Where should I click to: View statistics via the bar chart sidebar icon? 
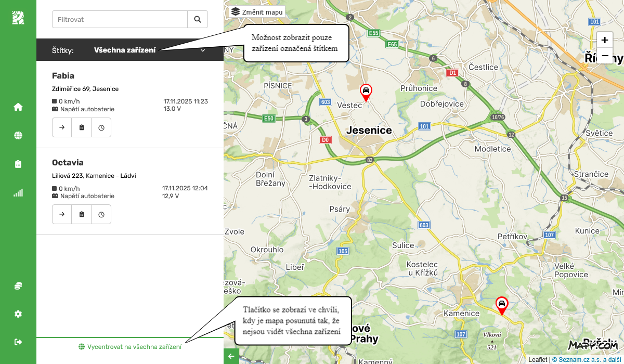tap(18, 192)
